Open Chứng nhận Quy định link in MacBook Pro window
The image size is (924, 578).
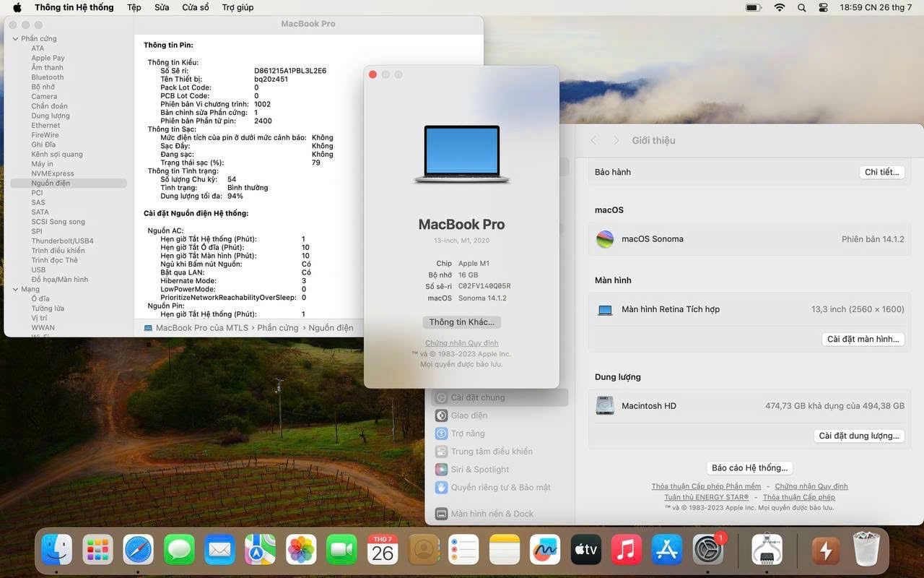click(x=462, y=343)
